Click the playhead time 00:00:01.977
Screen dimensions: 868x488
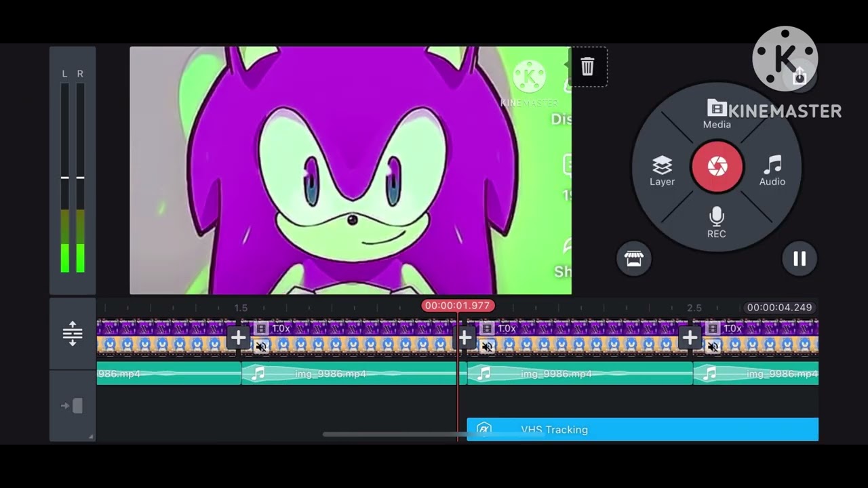click(457, 306)
